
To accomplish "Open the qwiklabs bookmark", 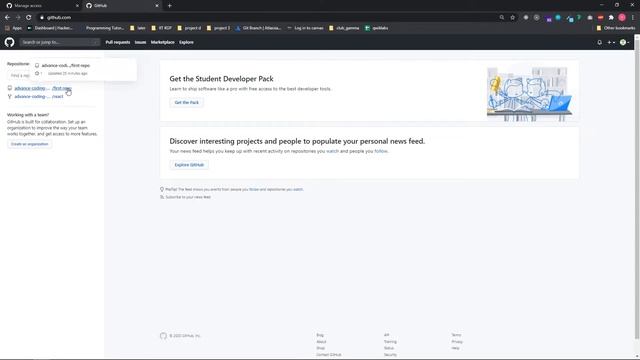I will pos(376,28).
